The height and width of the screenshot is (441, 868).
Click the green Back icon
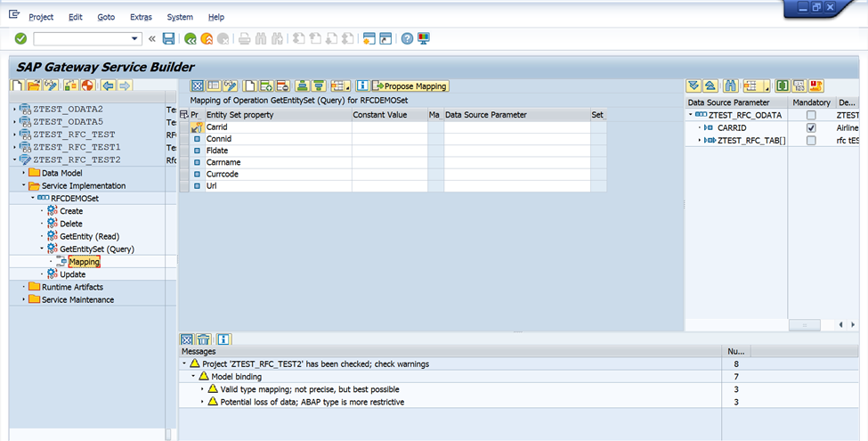[191, 38]
